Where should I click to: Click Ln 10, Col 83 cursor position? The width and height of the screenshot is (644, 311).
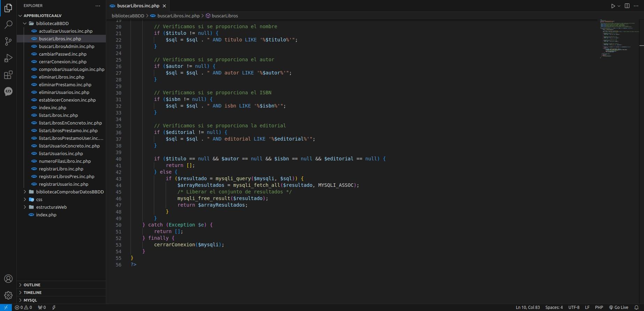coord(528,307)
